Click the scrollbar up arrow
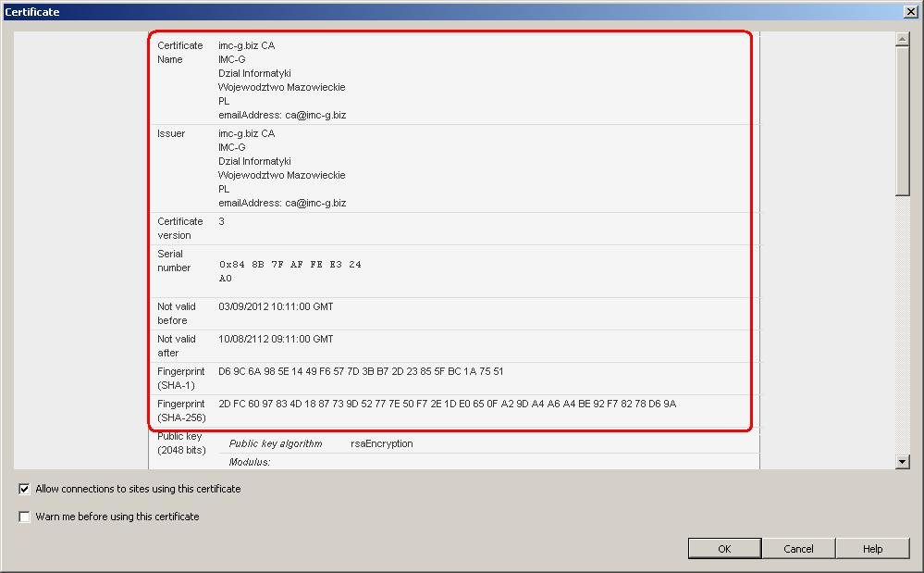The height and width of the screenshot is (573, 924). (903, 39)
